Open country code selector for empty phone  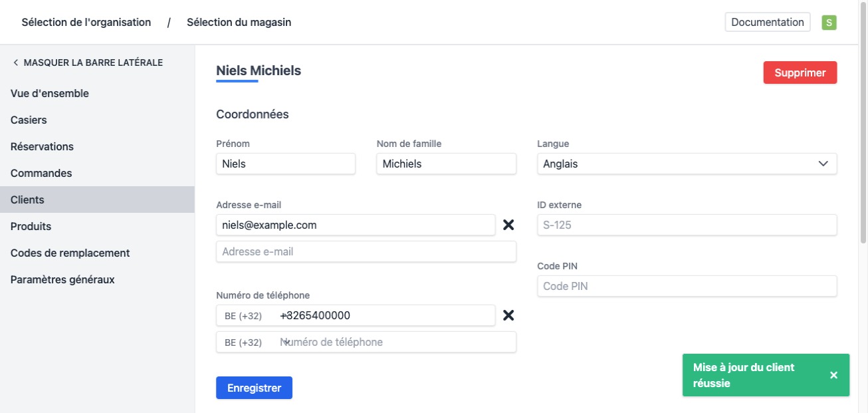(244, 343)
